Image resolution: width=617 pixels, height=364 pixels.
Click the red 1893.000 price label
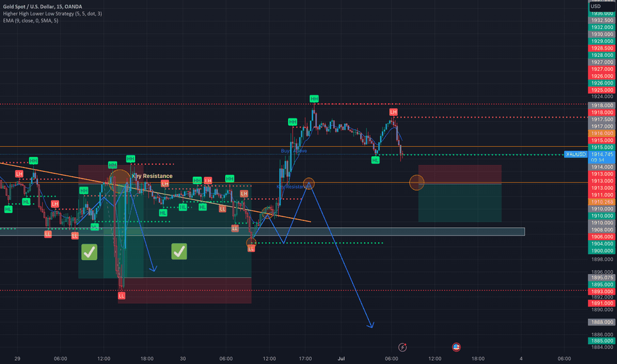[x=602, y=292]
